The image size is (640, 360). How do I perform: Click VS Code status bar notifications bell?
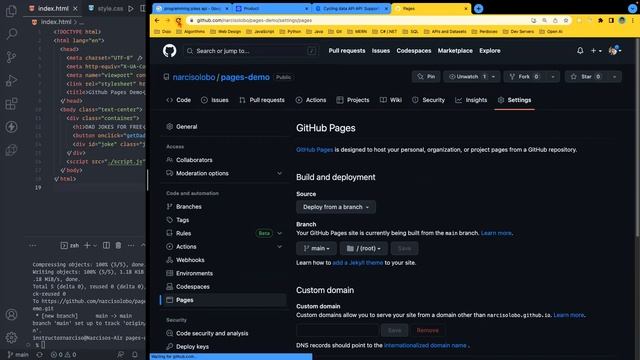pos(135,355)
